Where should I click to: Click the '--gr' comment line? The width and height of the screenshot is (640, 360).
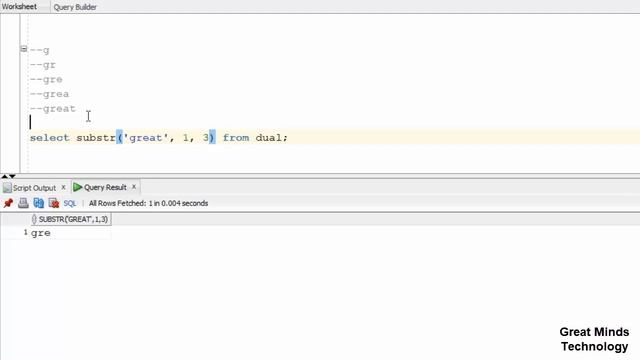click(43, 65)
